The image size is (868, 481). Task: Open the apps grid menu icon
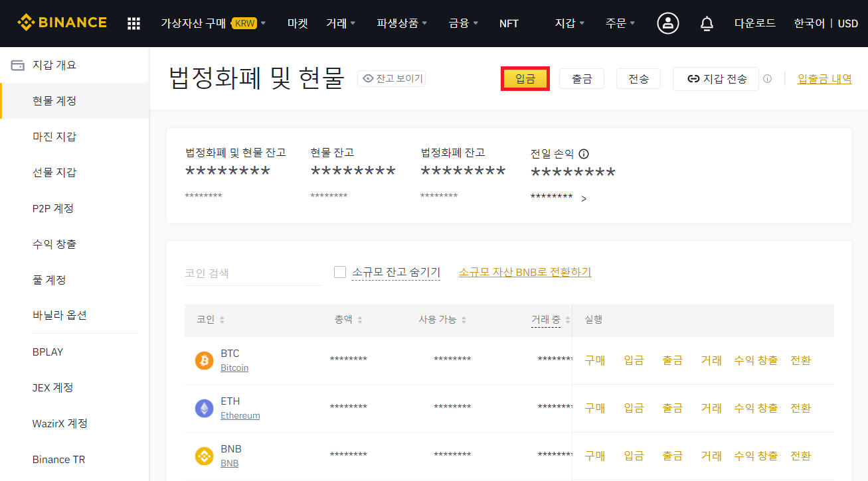133,23
